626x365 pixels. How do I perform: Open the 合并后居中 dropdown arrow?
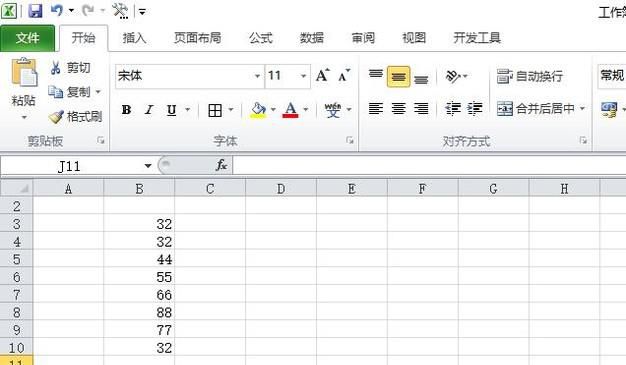[x=582, y=108]
